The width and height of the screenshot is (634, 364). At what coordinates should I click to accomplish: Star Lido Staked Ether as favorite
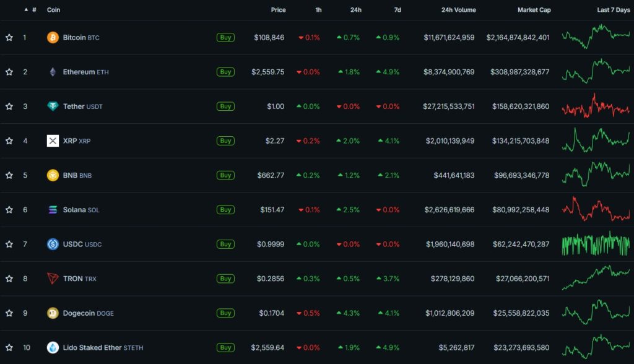[x=9, y=347]
